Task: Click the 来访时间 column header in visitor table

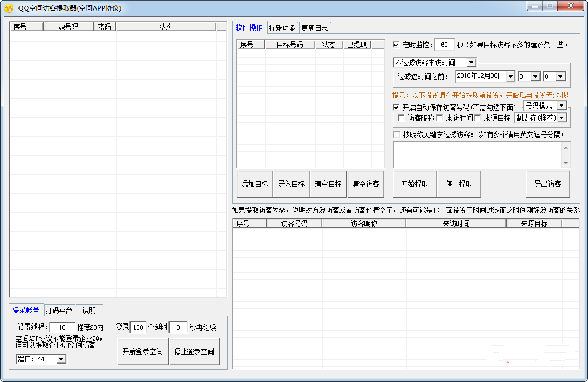Action: tap(456, 223)
